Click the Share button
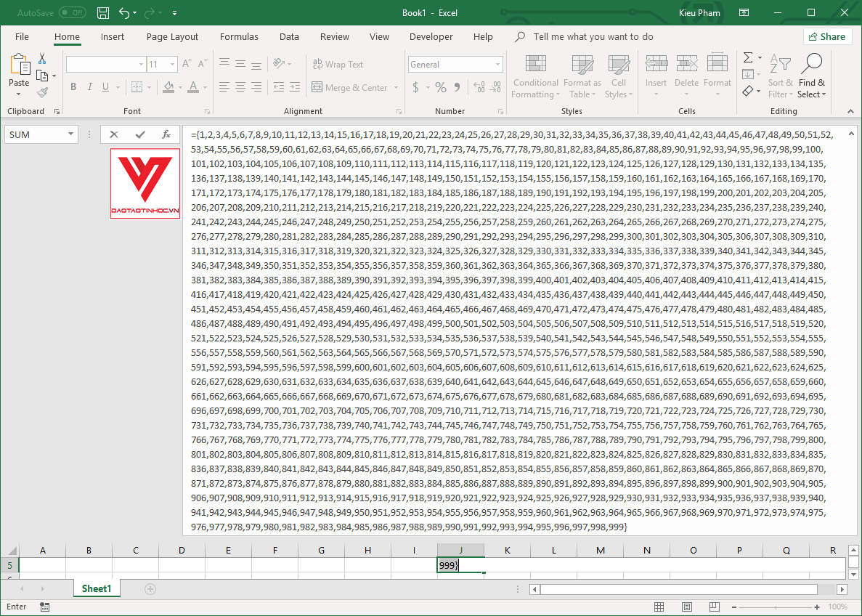 pyautogui.click(x=827, y=37)
